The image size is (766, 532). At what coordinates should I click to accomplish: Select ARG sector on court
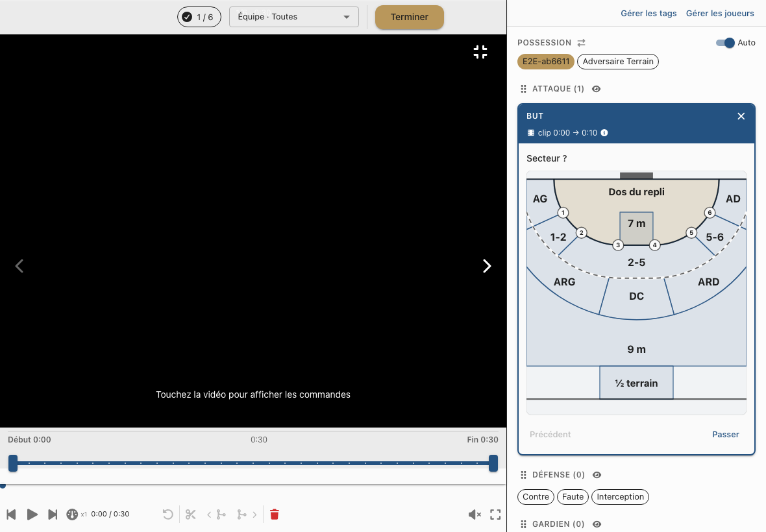[564, 282]
